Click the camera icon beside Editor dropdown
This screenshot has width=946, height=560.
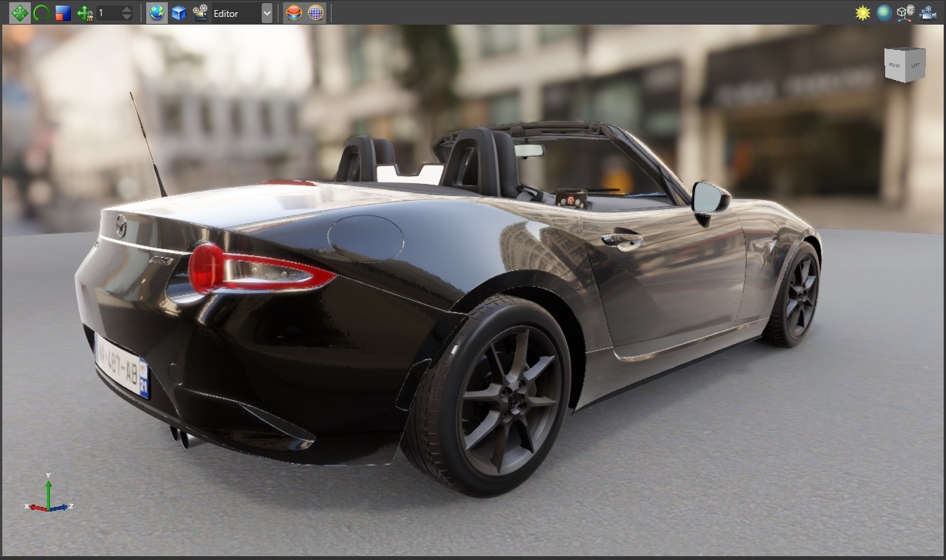pos(200,13)
